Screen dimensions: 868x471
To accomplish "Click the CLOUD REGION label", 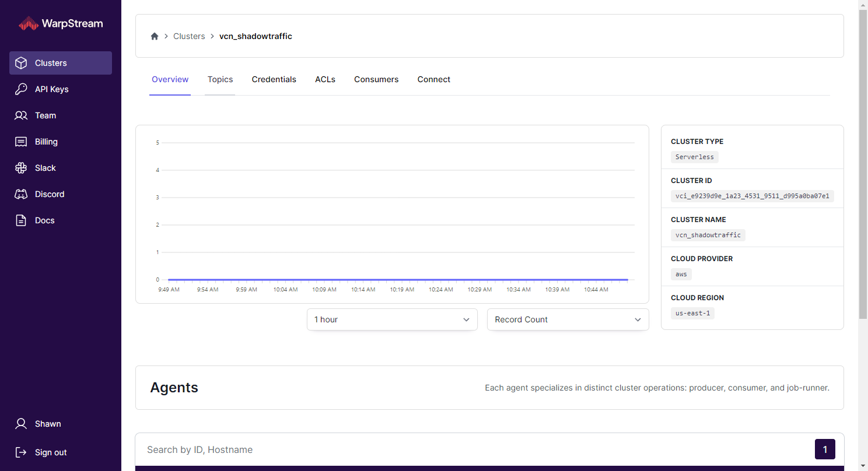I will [x=697, y=298].
